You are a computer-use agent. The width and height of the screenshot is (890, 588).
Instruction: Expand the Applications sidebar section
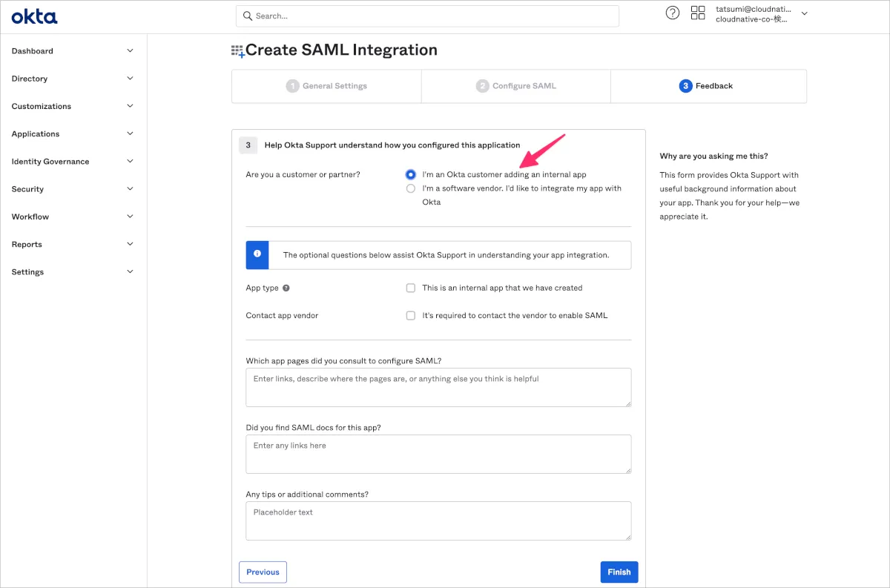tap(73, 134)
